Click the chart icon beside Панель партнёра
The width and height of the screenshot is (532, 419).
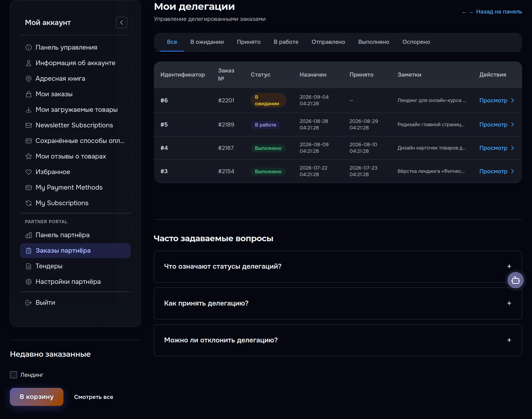pos(29,235)
